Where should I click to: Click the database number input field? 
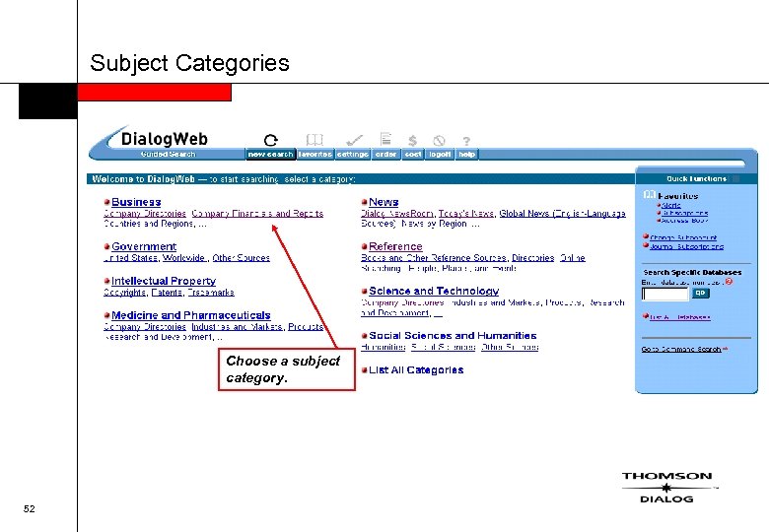665,294
